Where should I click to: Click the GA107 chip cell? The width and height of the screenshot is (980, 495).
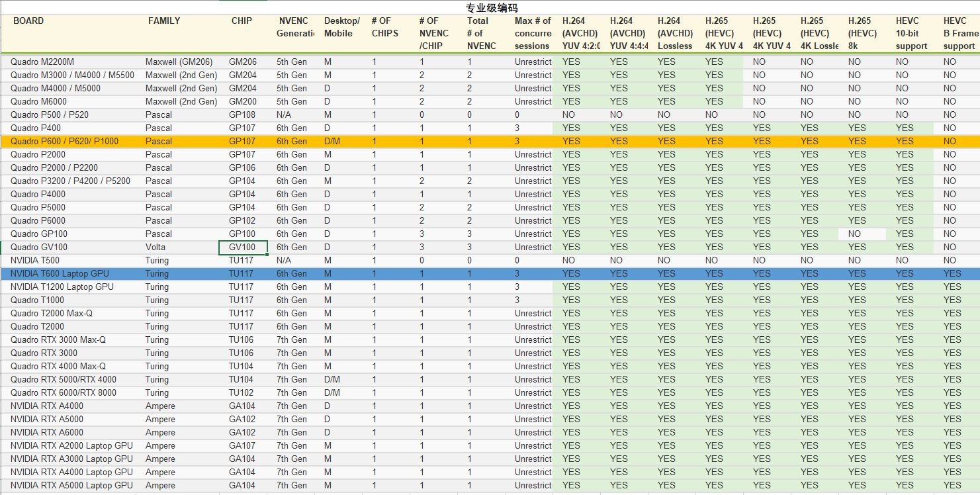(243, 445)
